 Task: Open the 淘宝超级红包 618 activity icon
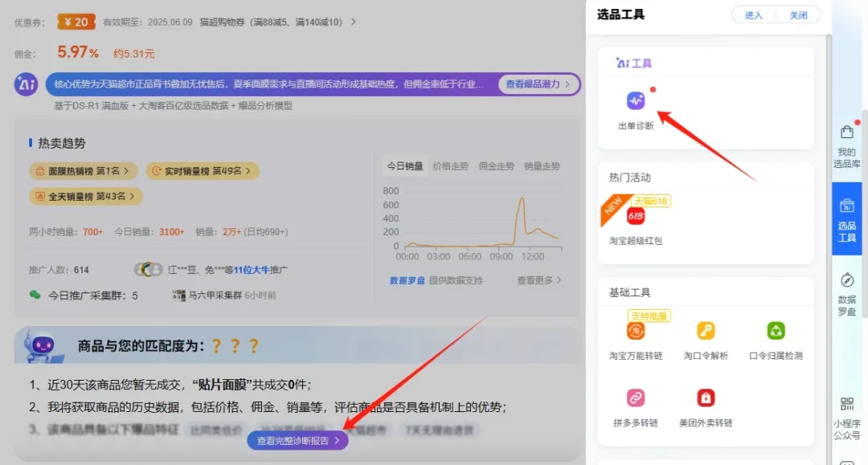click(636, 216)
